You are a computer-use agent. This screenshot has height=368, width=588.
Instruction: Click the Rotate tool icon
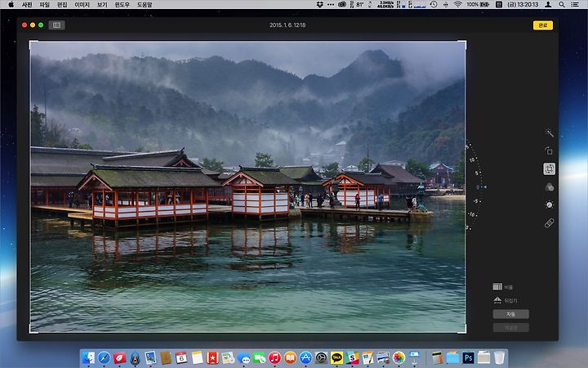[549, 151]
